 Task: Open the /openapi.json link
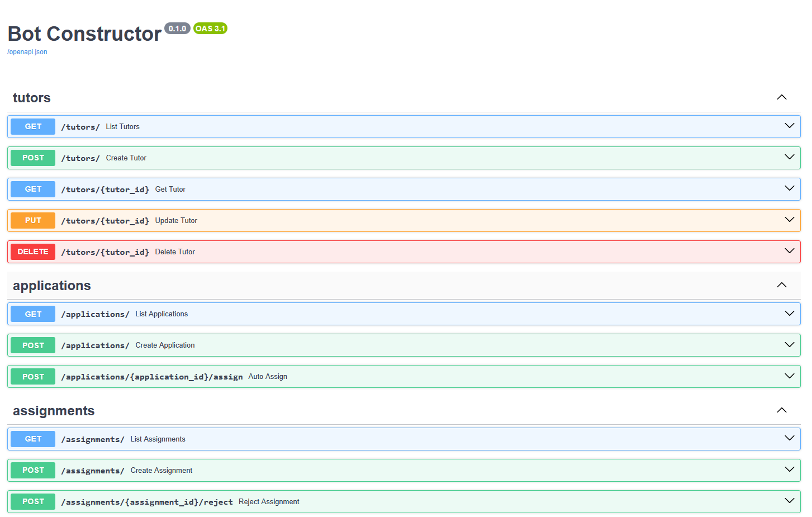27,52
